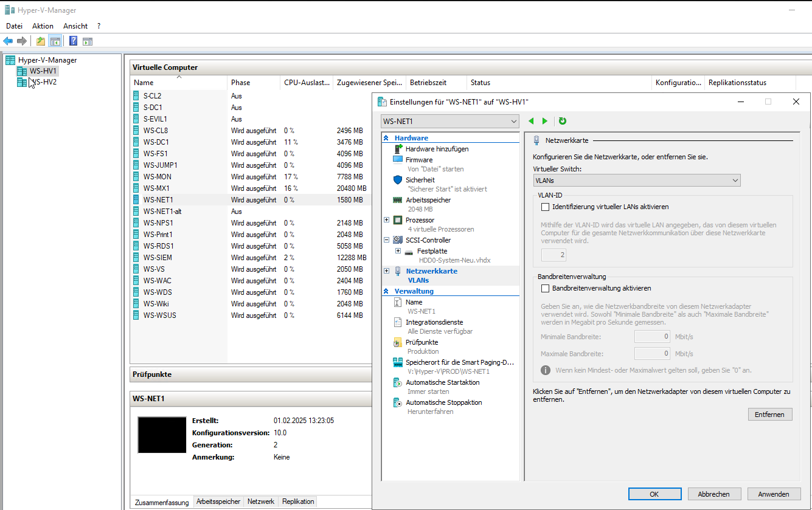Viewport: 812px width, 510px height.
Task: Click the CPU-Auslast... column header
Action: point(307,83)
